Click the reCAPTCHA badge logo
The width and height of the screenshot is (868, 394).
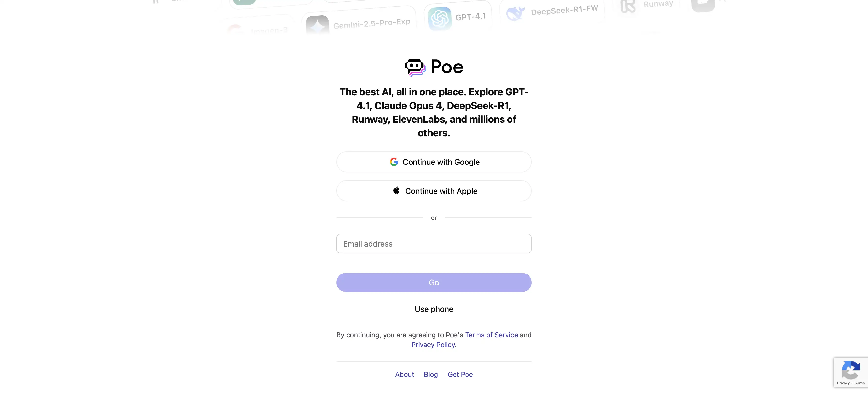point(850,370)
